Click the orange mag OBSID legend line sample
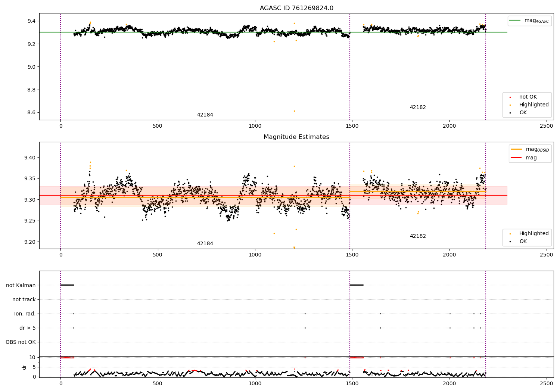This screenshot has width=560, height=392. point(517,149)
